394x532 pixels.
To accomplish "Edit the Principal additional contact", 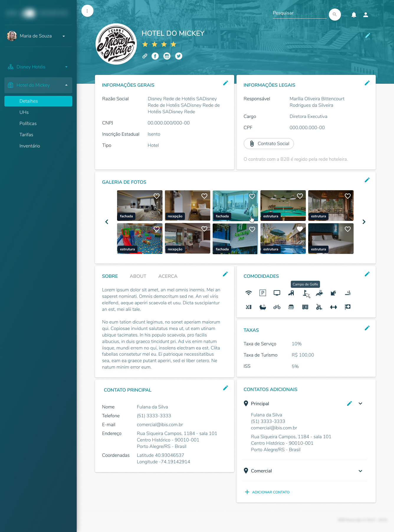I will click(x=349, y=403).
